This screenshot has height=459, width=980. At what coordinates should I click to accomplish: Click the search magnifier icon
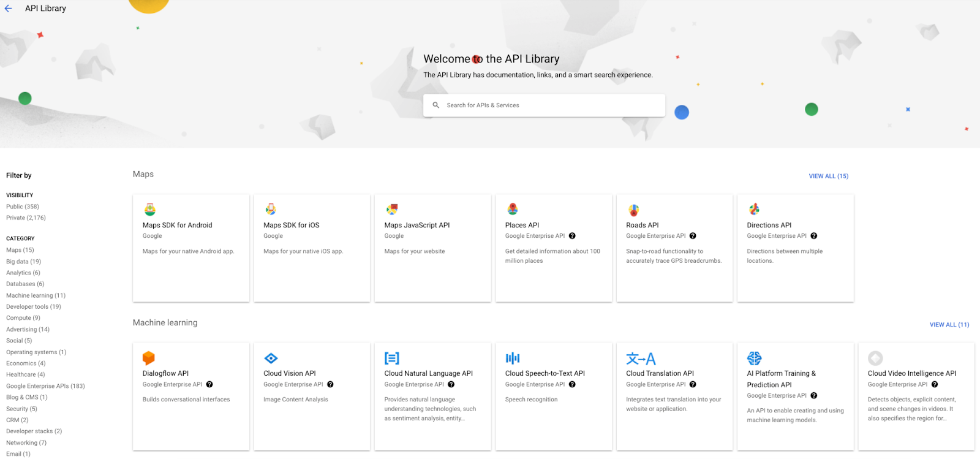tap(436, 105)
